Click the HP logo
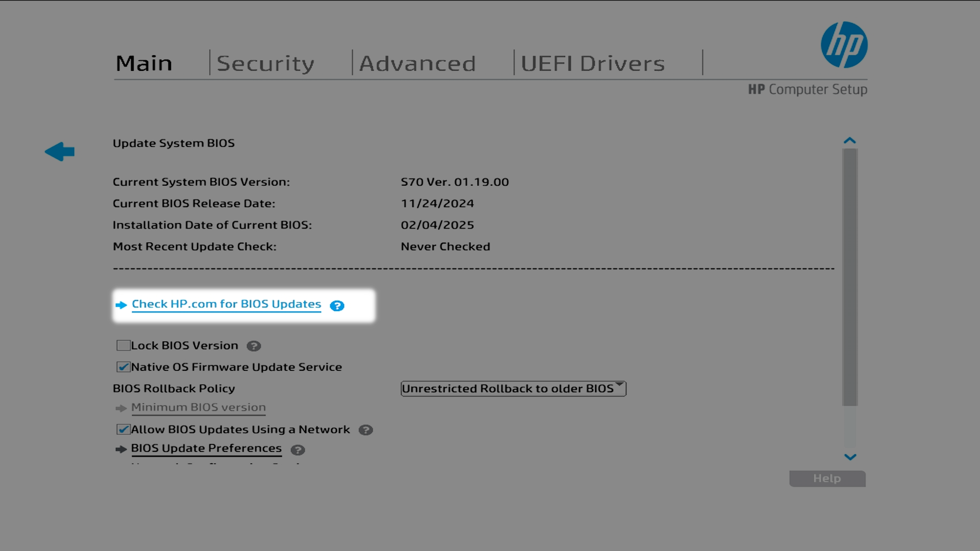Image resolution: width=980 pixels, height=551 pixels. click(844, 45)
